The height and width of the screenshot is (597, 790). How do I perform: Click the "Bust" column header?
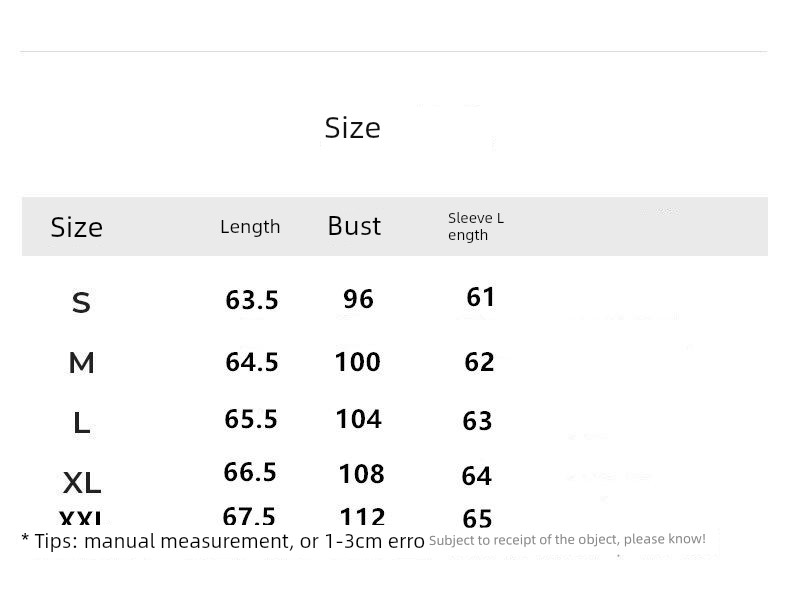click(354, 226)
